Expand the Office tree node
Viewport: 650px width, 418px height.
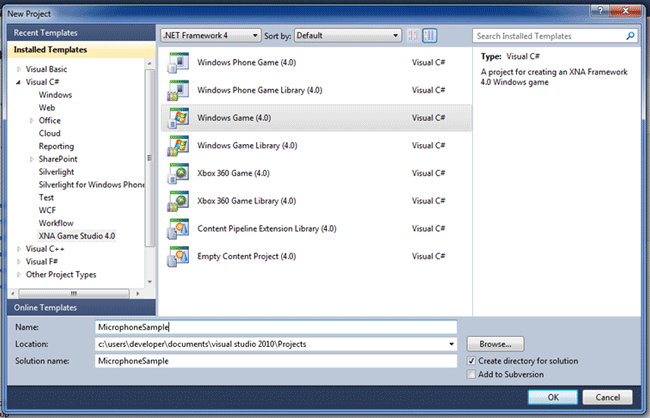pyautogui.click(x=32, y=121)
